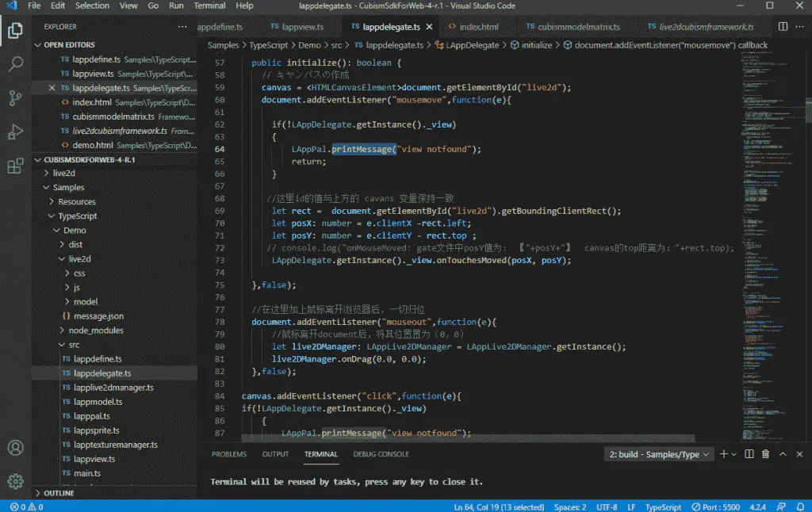
Task: Open the Explorer view in activity bar
Action: tap(15, 31)
